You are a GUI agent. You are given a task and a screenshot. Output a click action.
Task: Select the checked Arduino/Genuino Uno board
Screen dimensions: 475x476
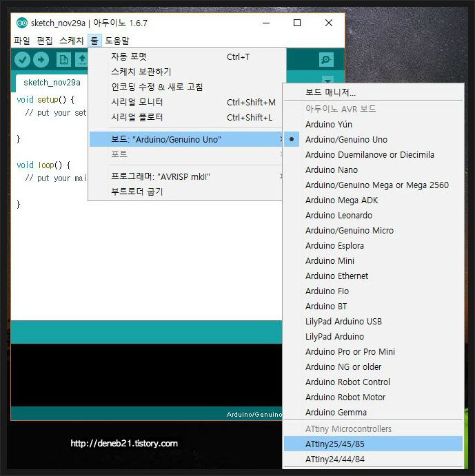pos(373,139)
